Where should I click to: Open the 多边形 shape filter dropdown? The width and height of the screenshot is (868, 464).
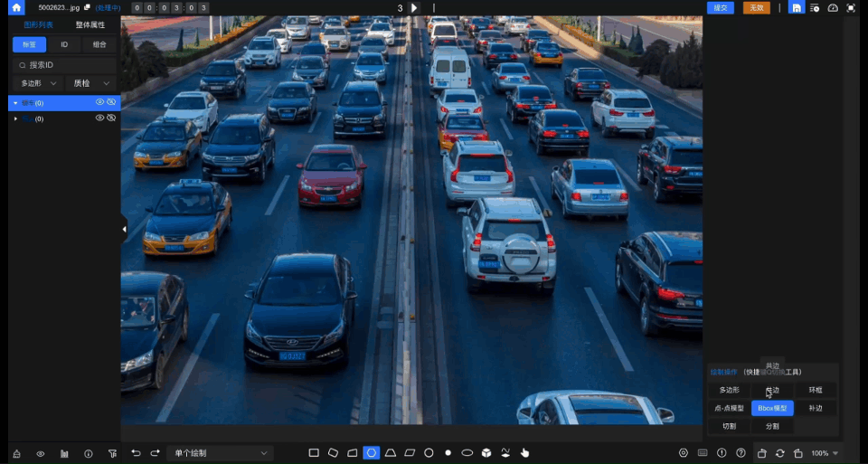(x=37, y=83)
